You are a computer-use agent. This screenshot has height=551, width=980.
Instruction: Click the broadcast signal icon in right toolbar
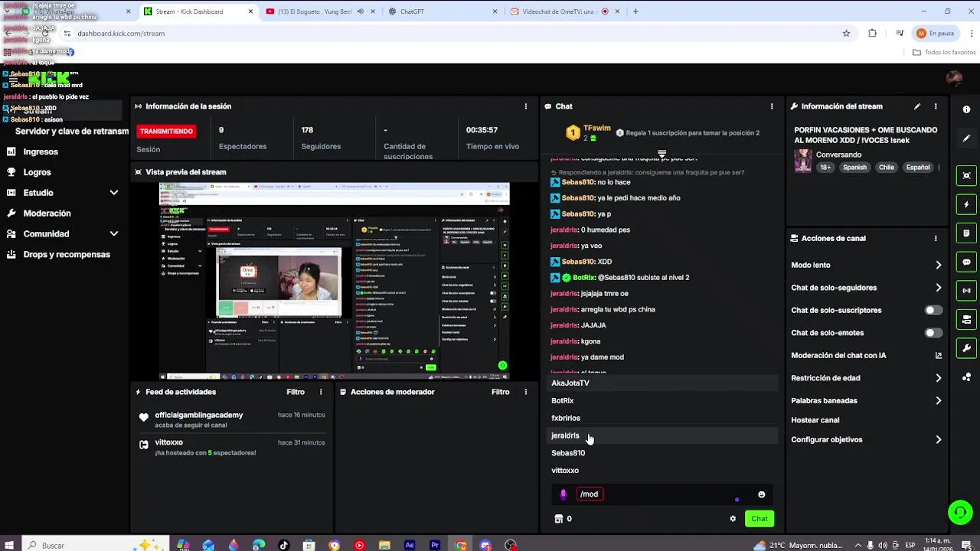966,291
